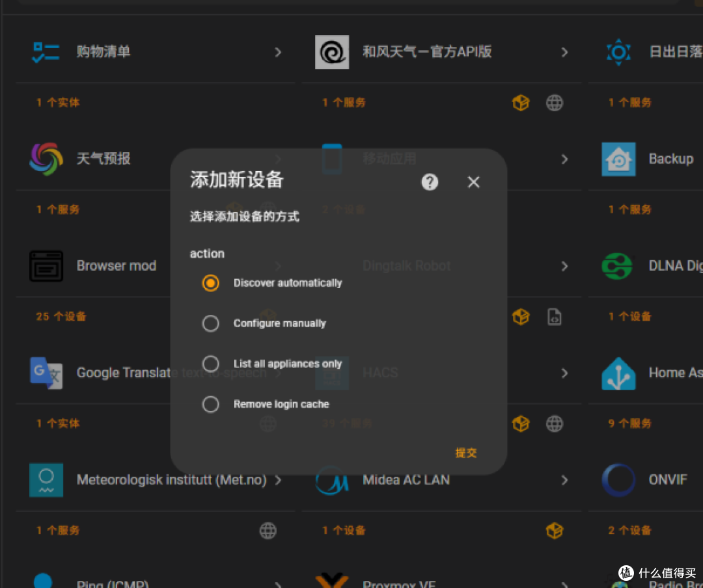This screenshot has height=588, width=703.
Task: Open 购物清单 integration icon
Action: coord(46,52)
